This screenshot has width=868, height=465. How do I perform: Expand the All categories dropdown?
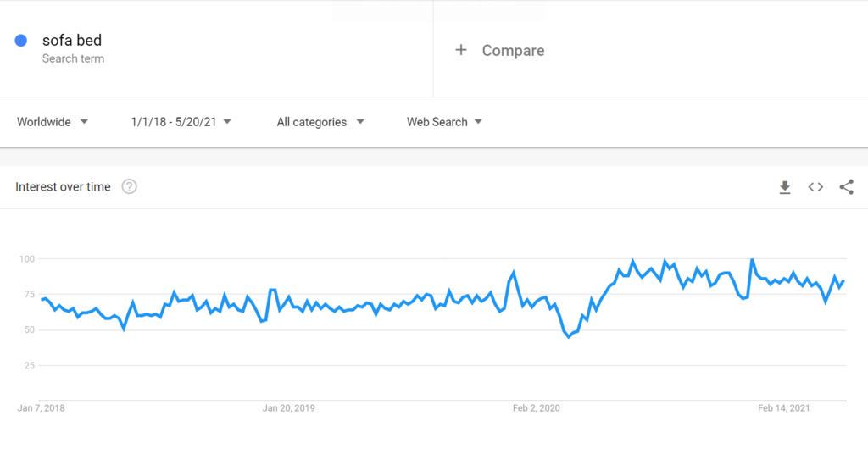click(320, 122)
